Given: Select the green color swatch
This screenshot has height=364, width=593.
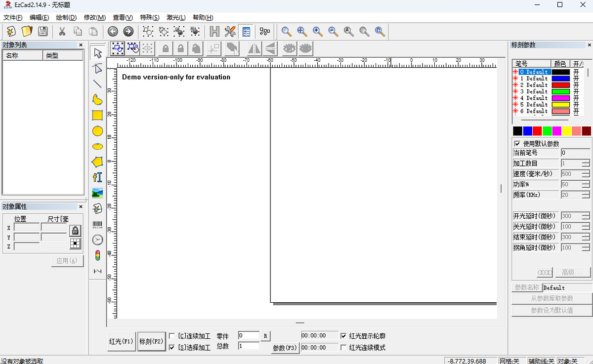Looking at the screenshot, I should click(x=547, y=131).
